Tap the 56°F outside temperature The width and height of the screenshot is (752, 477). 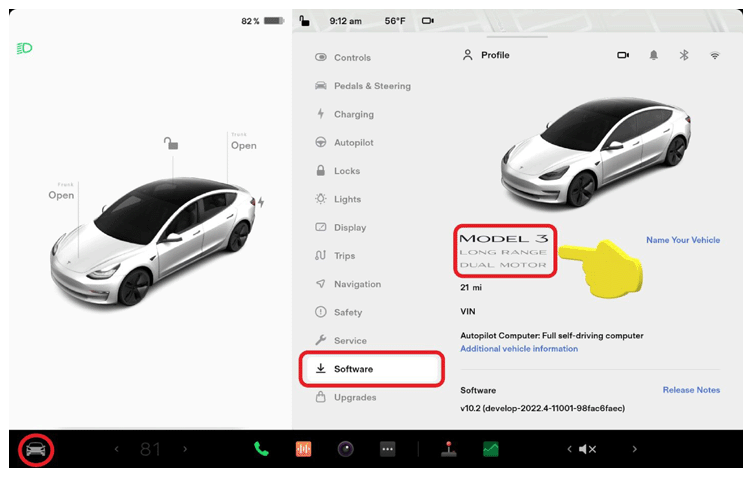coord(395,21)
